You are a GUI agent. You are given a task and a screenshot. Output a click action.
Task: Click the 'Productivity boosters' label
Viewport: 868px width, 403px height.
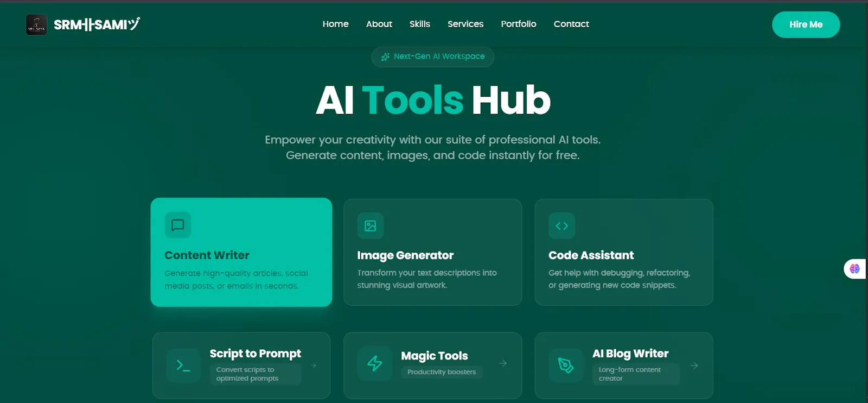pyautogui.click(x=442, y=372)
